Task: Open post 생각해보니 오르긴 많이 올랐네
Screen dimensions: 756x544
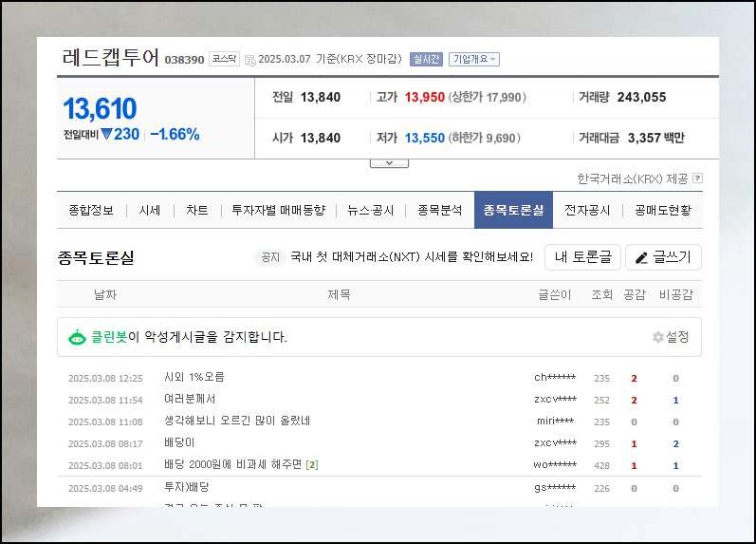Action: 237,421
